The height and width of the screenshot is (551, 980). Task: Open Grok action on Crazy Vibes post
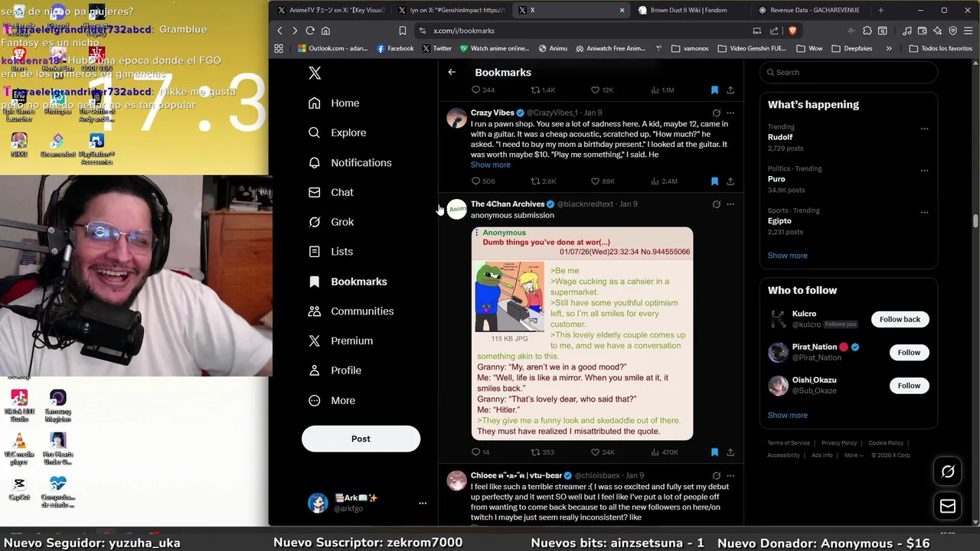716,113
